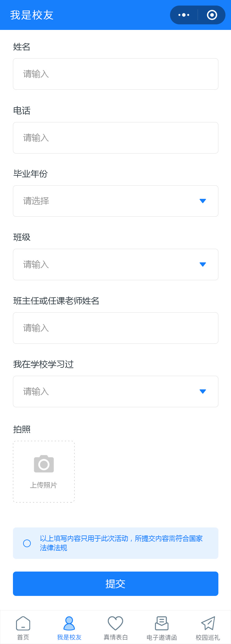Tap the camera icon to upload photo

click(x=44, y=464)
